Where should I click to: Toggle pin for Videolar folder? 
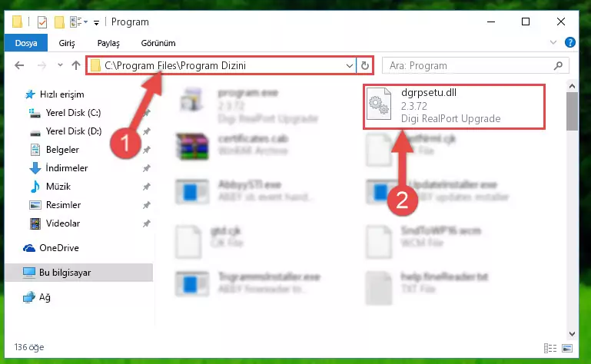click(x=146, y=223)
